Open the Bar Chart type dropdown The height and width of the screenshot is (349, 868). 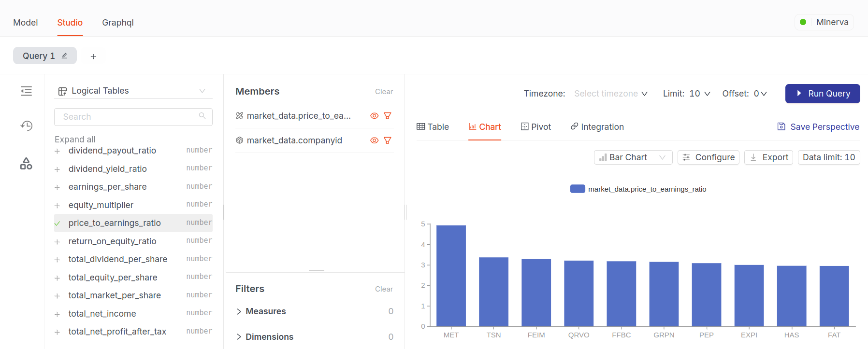point(633,157)
